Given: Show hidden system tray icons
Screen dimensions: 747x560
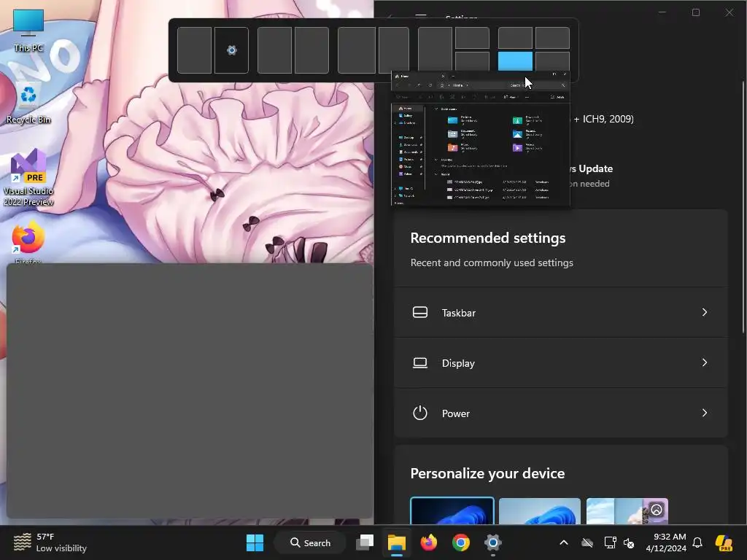Looking at the screenshot, I should click(x=564, y=542).
